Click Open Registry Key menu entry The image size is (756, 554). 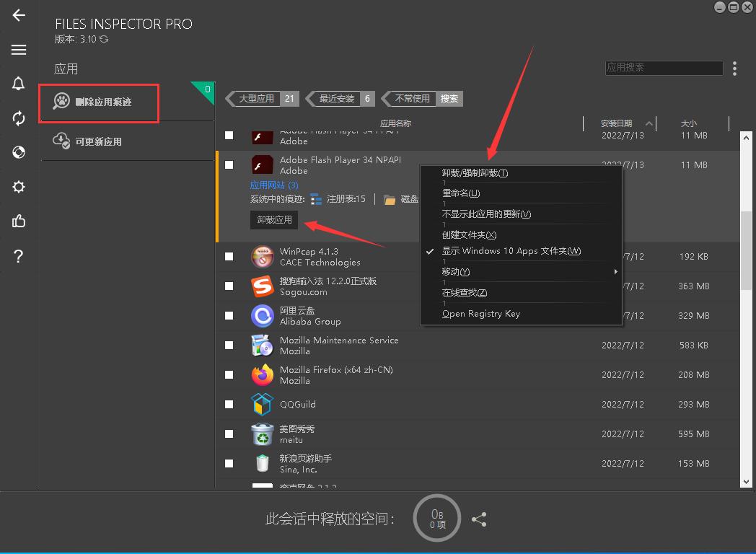point(480,314)
